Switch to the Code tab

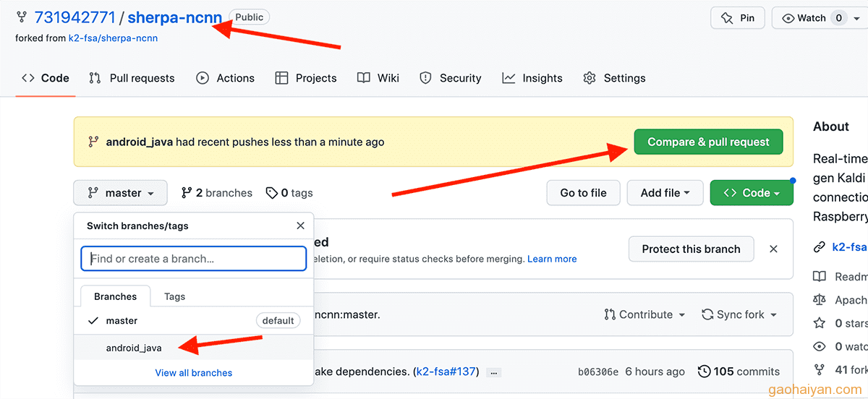[46, 78]
